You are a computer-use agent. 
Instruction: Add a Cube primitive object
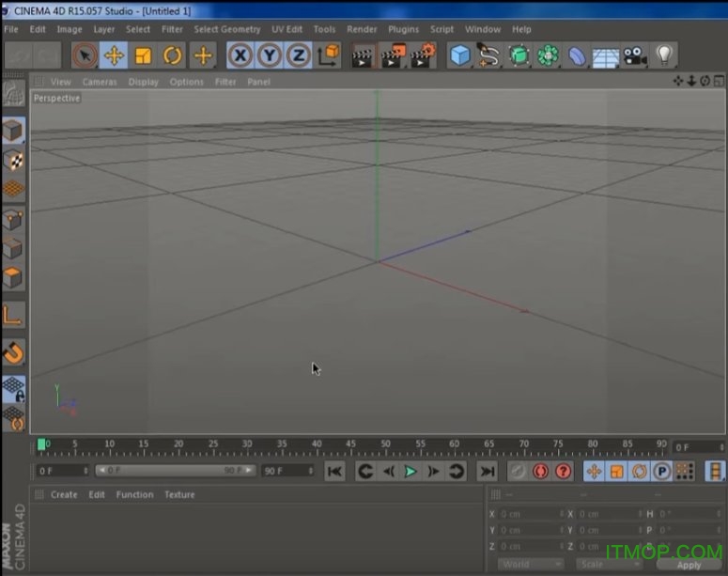(460, 55)
